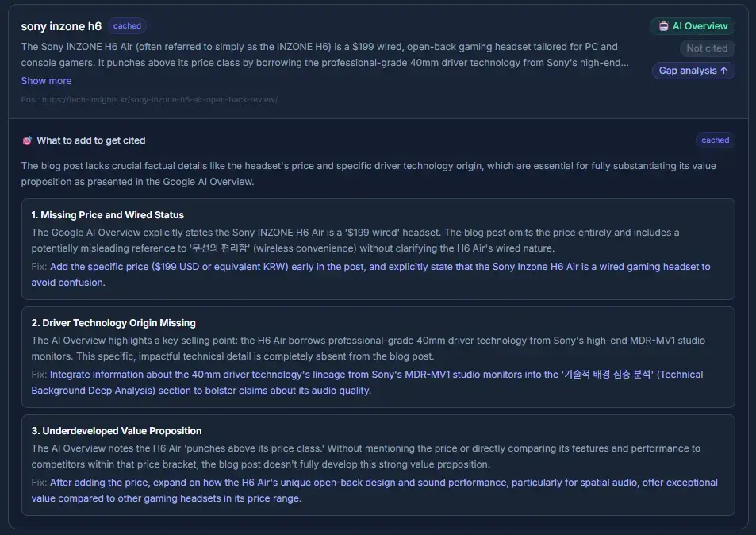Click the truncated Sony INZONE H6 Air description
The image size is (756, 535).
click(x=325, y=55)
